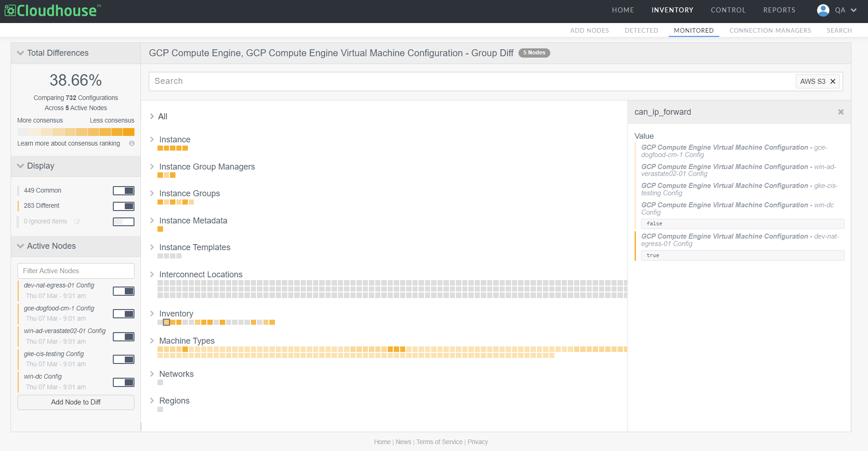Collapse the Display section
The width and height of the screenshot is (868, 451).
[20, 166]
